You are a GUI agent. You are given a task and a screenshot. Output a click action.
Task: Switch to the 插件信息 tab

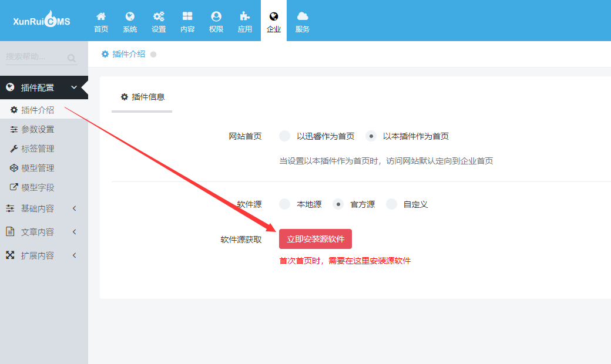(x=142, y=97)
